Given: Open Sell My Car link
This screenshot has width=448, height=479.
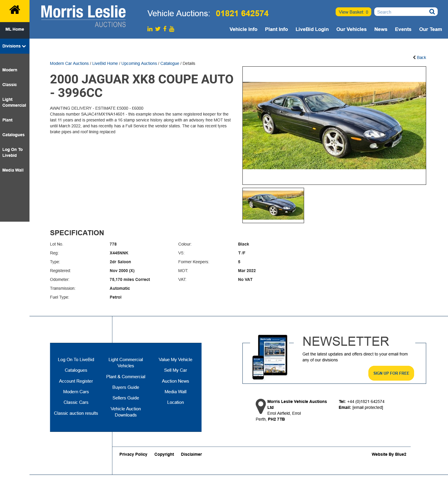Looking at the screenshot, I should pyautogui.click(x=175, y=370).
